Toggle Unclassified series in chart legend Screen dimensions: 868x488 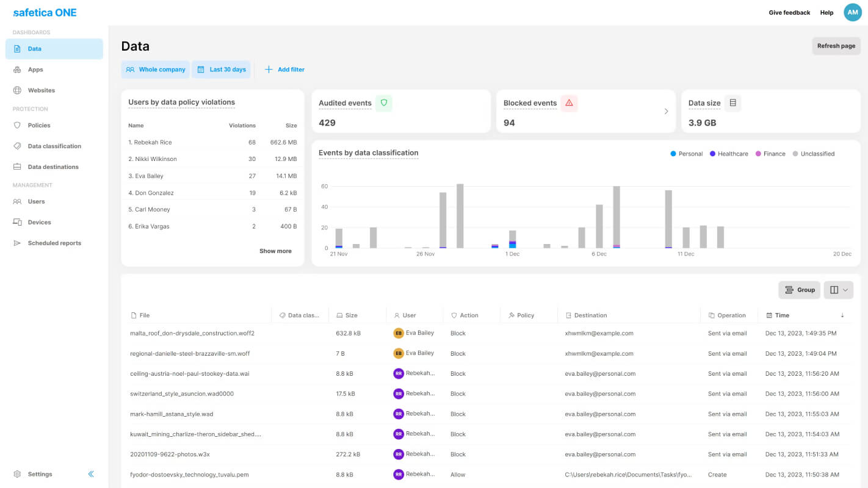(x=814, y=154)
